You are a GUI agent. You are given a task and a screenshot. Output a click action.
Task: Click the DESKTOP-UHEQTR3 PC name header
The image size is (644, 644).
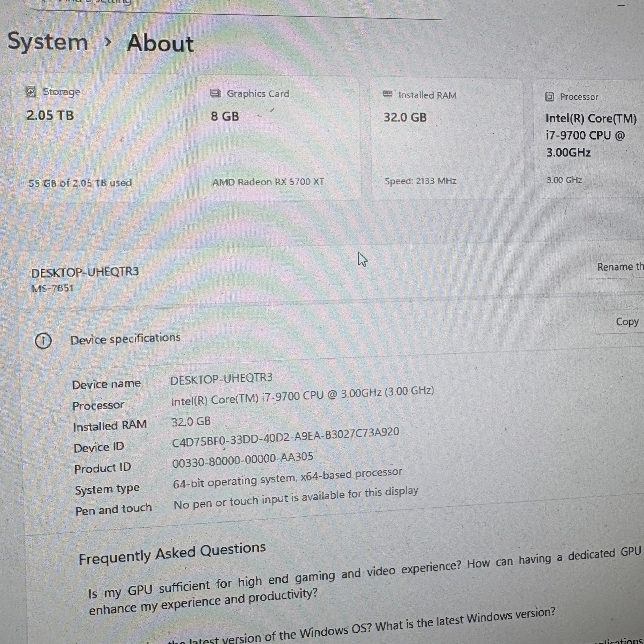pyautogui.click(x=85, y=272)
